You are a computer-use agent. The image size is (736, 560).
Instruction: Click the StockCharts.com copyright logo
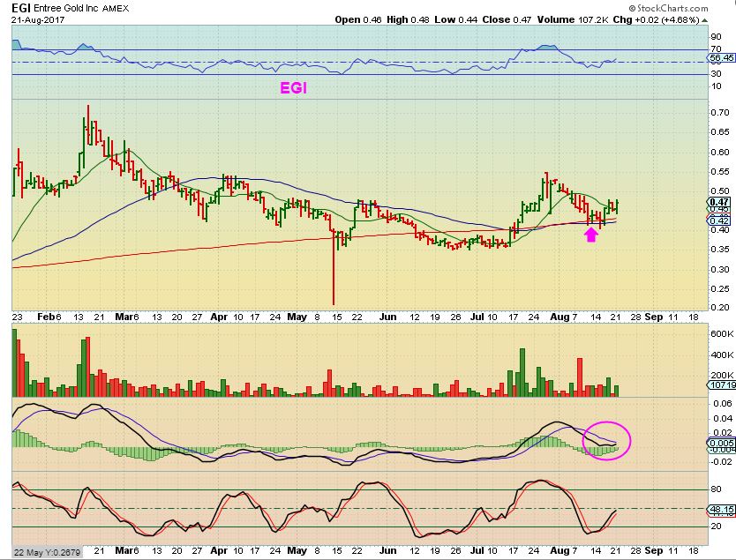pos(668,8)
